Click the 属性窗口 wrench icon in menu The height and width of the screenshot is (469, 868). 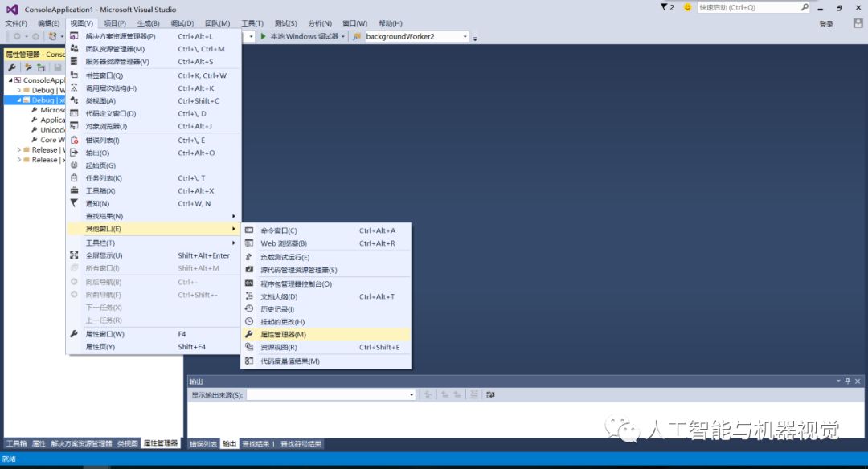click(74, 334)
